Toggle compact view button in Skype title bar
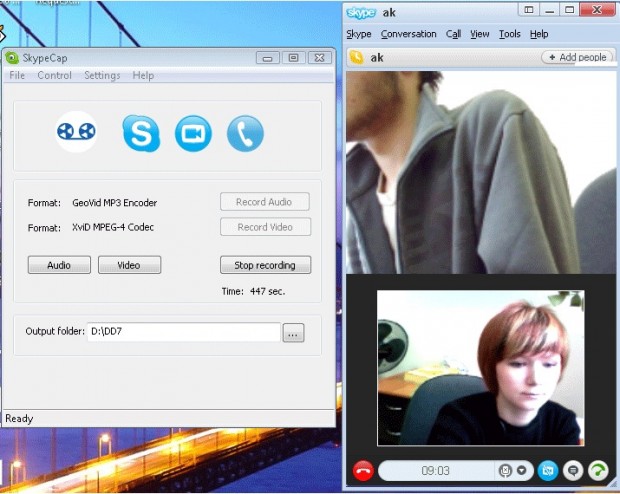The height and width of the screenshot is (494, 620). pos(529,10)
